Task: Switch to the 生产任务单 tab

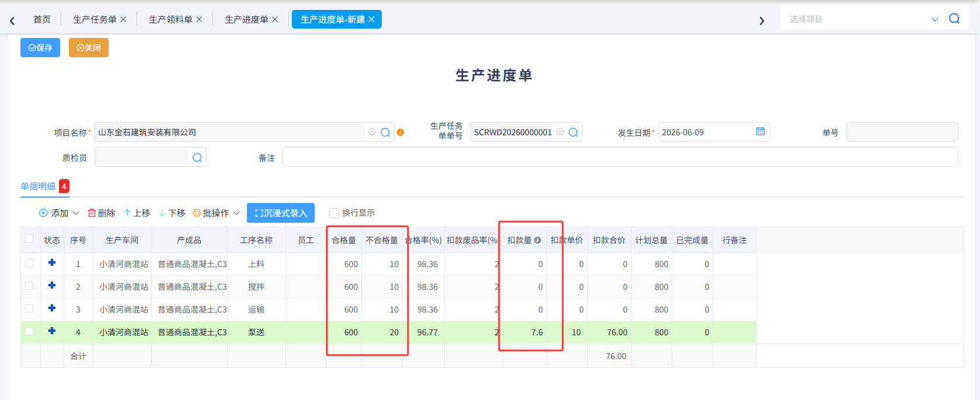Action: point(95,19)
